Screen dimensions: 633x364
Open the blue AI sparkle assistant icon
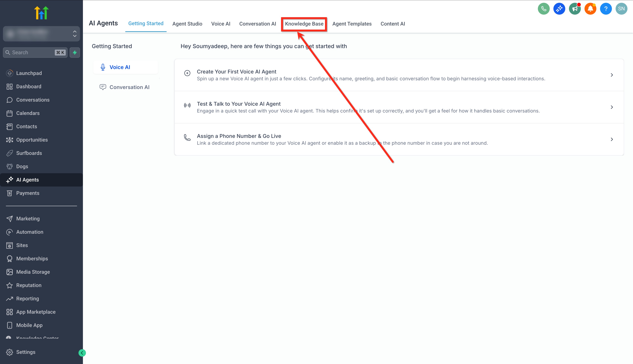pos(559,9)
